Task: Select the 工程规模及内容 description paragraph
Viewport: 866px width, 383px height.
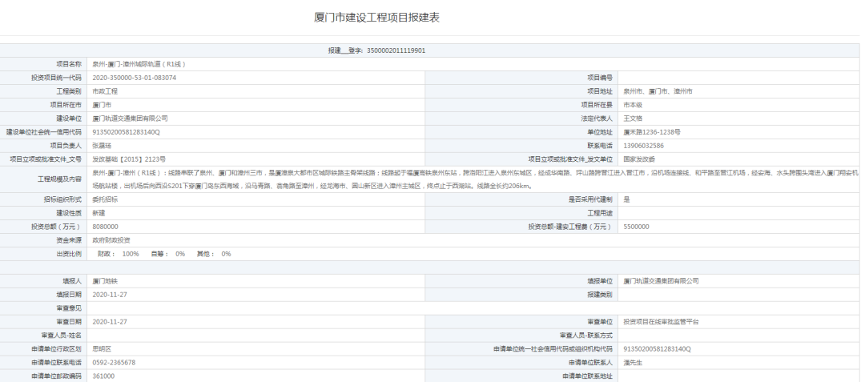Action: point(476,179)
